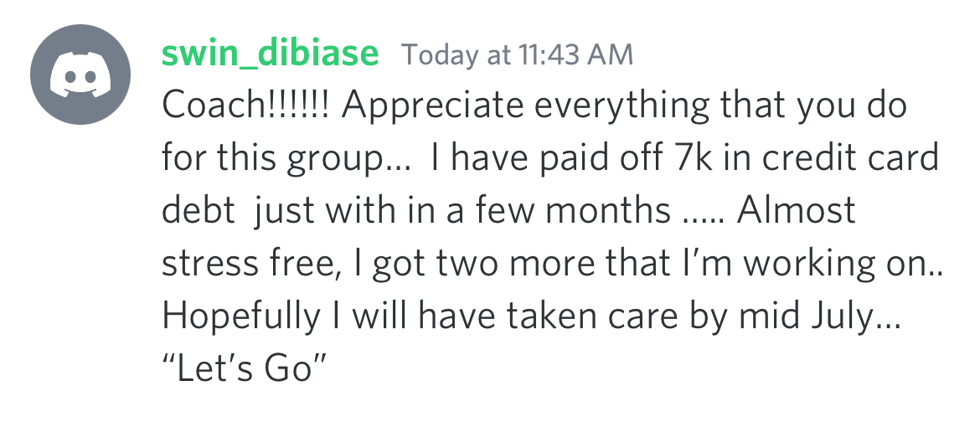Open the swin_dibiase username profile
The image size is (980, 422).
[270, 53]
